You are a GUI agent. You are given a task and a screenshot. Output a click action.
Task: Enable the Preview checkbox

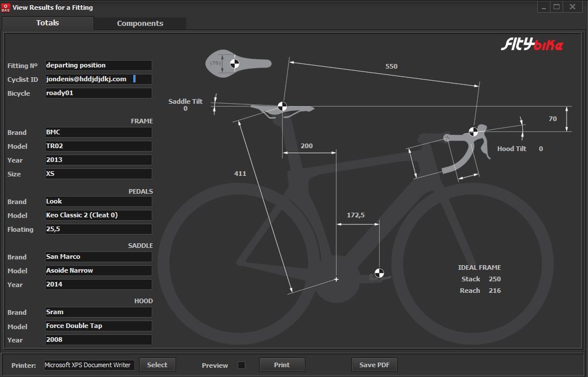[x=242, y=365]
